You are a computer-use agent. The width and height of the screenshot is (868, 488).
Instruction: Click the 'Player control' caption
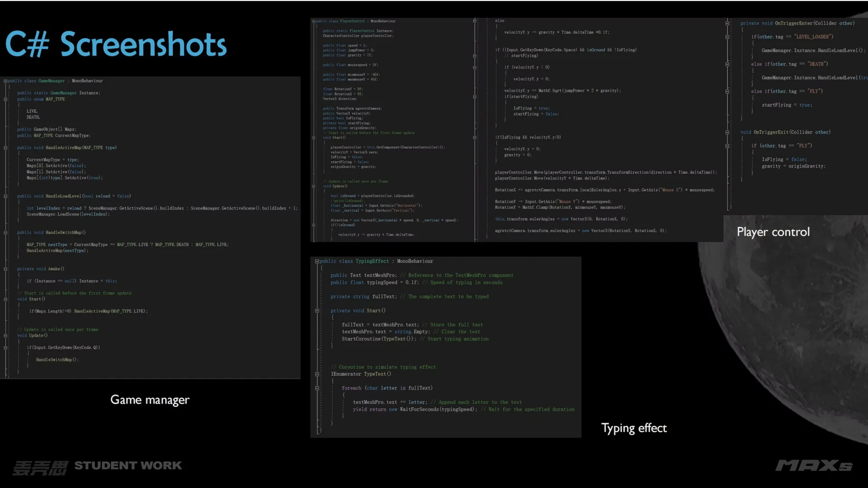point(773,232)
